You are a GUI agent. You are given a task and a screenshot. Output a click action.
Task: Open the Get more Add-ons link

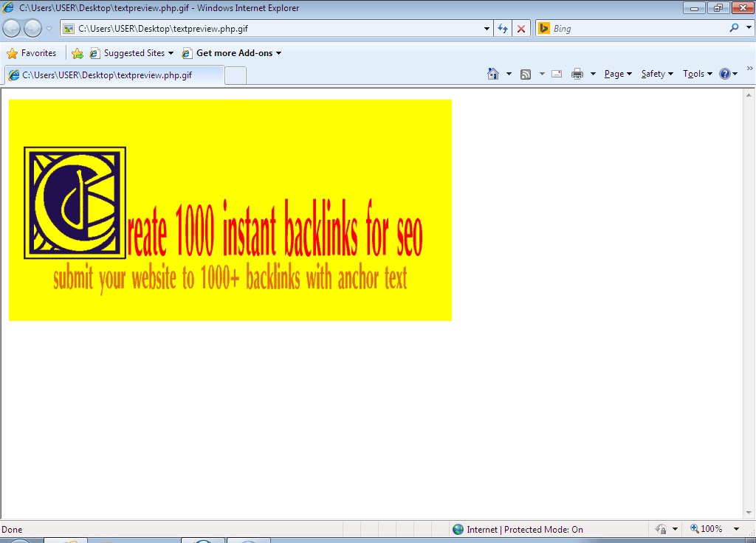click(231, 53)
